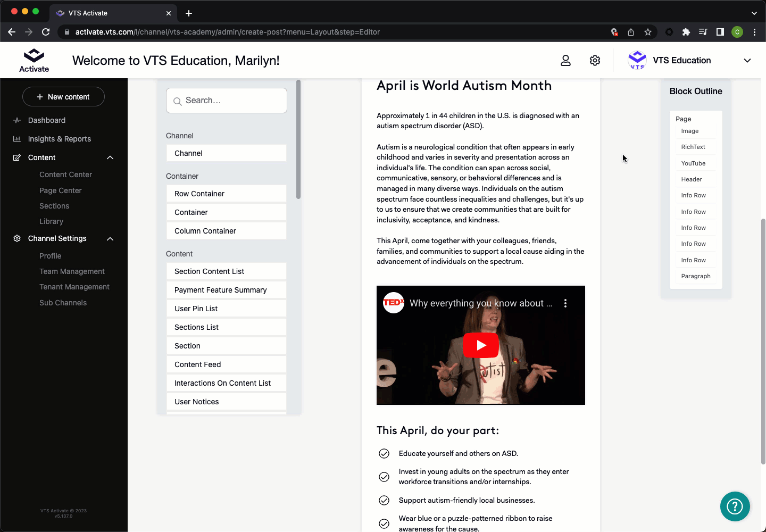
Task: Open a new browser tab
Action: (189, 13)
